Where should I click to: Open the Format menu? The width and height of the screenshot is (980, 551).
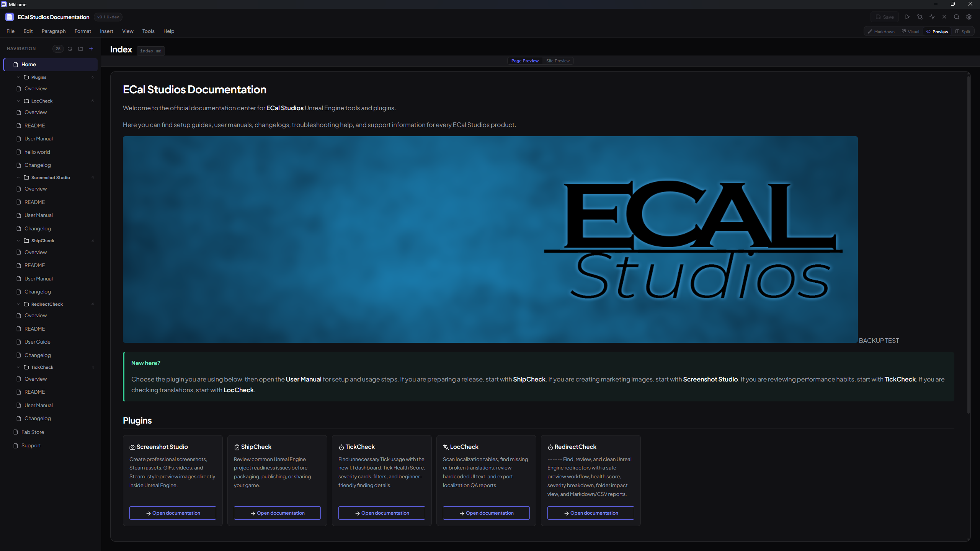[83, 31]
